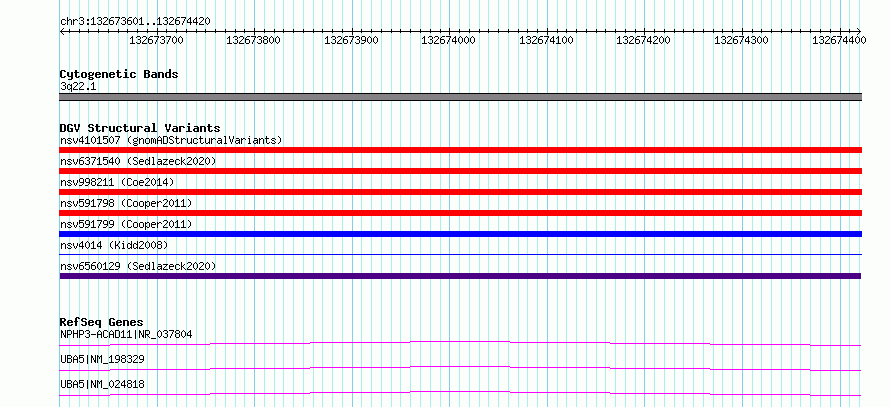This screenshot has width=890, height=407.
Task: Click ruler position 132674300
Action: [741, 40]
